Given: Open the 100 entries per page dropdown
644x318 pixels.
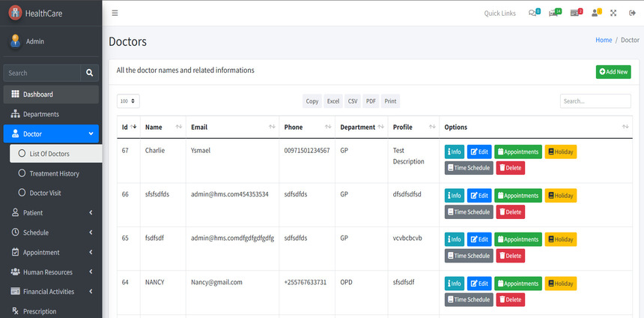Looking at the screenshot, I should (x=128, y=100).
